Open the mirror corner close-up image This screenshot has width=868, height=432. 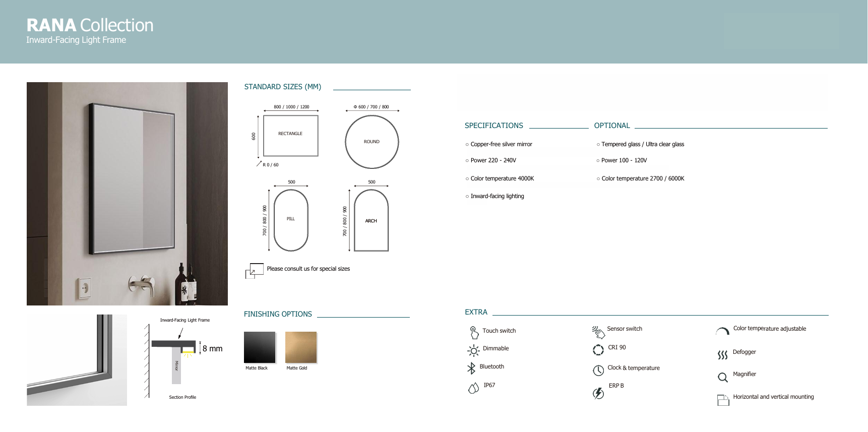77,360
